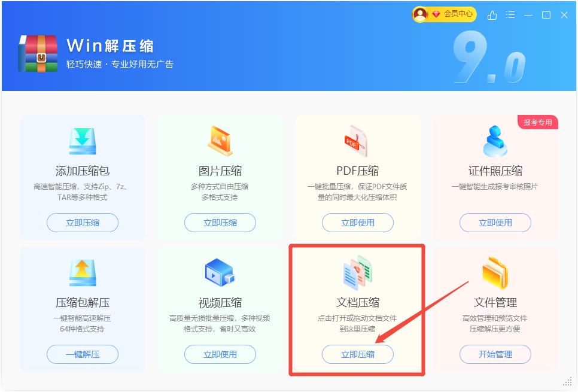Click the 文档压缩 documents icon

[358, 273]
